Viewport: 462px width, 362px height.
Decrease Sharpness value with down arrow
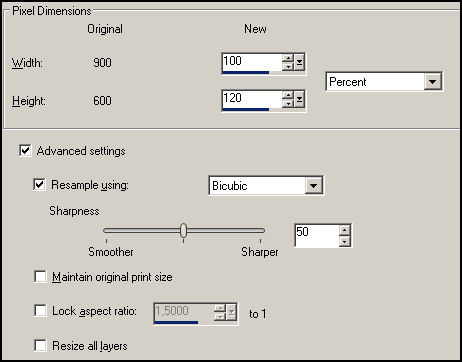click(344, 241)
